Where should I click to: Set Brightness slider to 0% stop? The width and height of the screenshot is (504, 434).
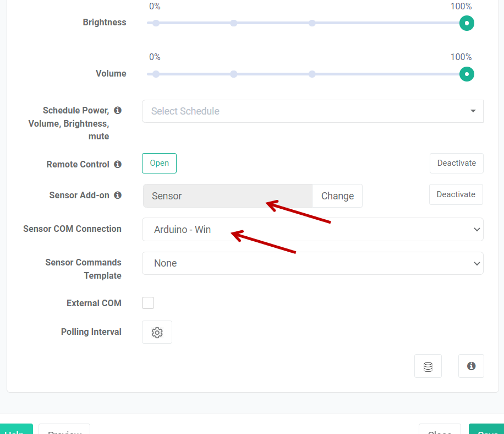coord(156,23)
